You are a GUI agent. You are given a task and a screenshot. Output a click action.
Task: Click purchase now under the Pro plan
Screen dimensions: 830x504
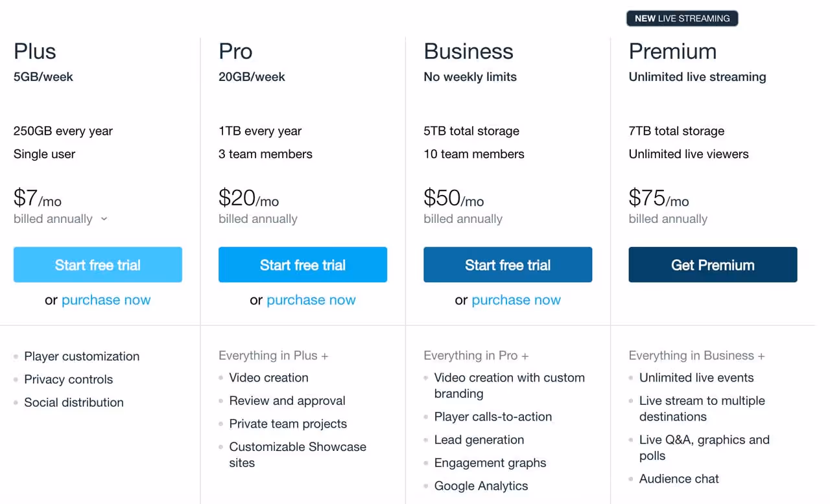311,300
